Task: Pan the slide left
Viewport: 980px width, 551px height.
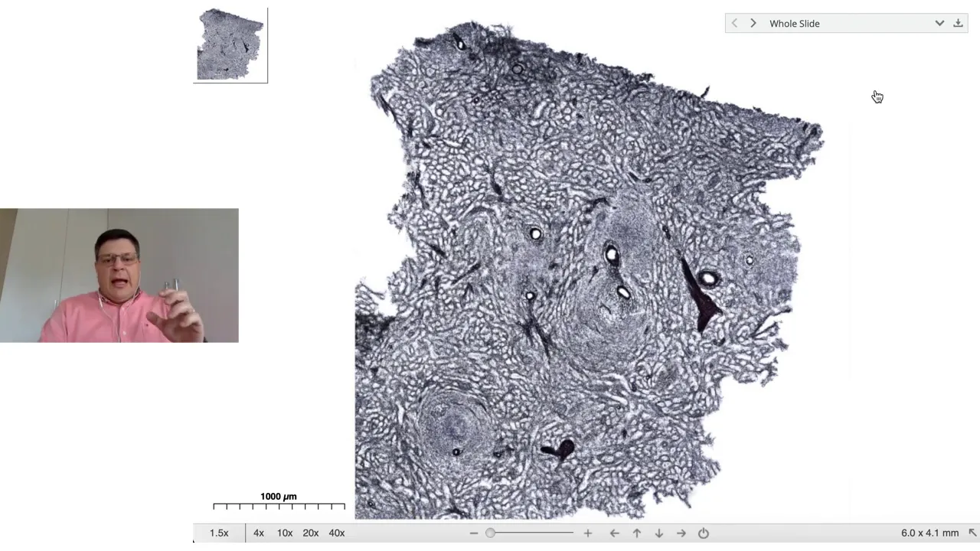Action: point(614,533)
